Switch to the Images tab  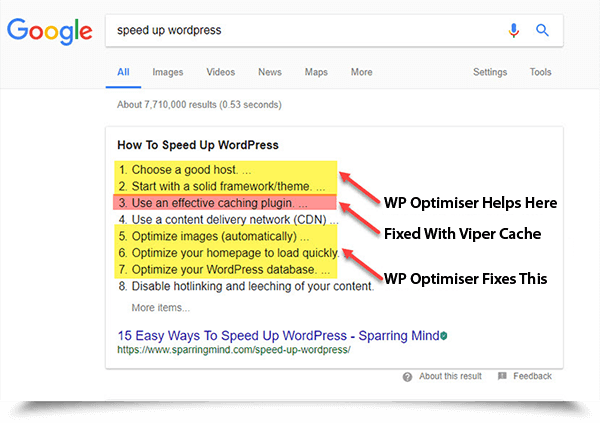167,72
